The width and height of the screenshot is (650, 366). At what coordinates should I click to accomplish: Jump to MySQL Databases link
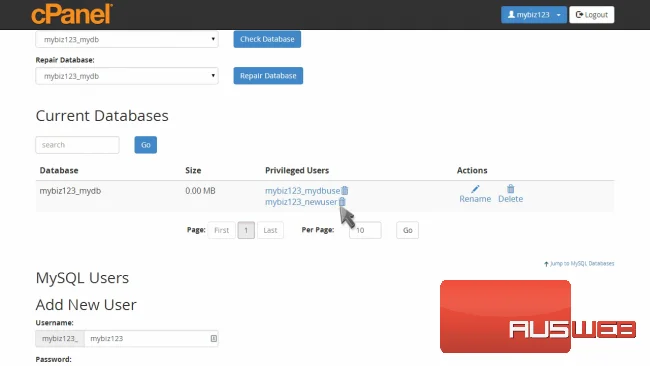(x=579, y=264)
